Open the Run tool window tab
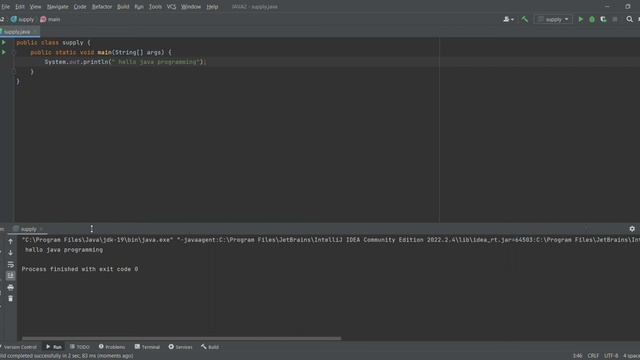 [53, 347]
